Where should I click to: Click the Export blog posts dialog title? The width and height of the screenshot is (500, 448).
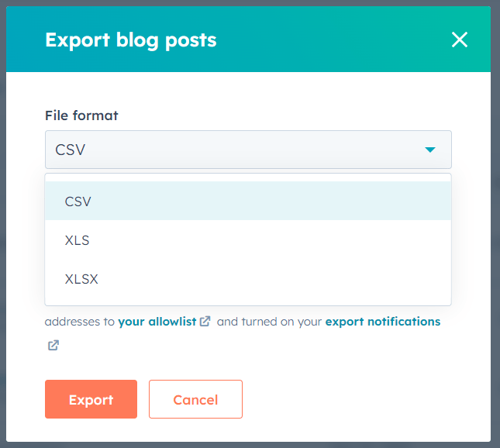coord(131,40)
